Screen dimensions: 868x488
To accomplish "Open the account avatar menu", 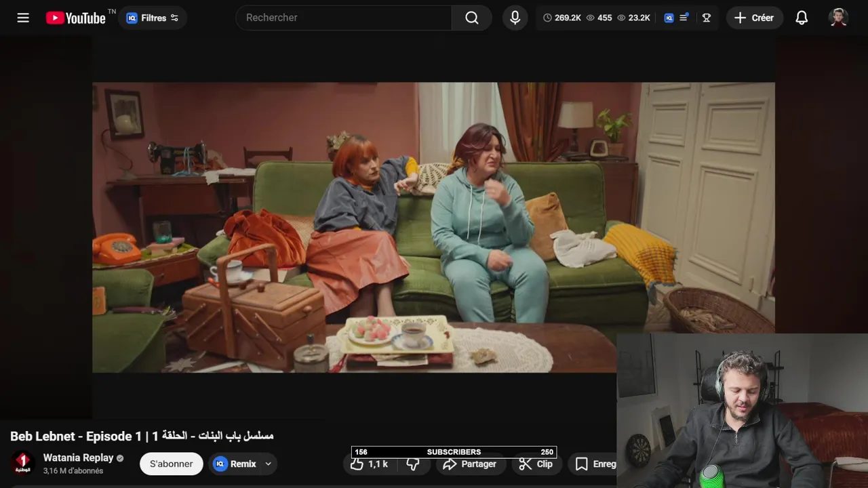I will point(839,18).
